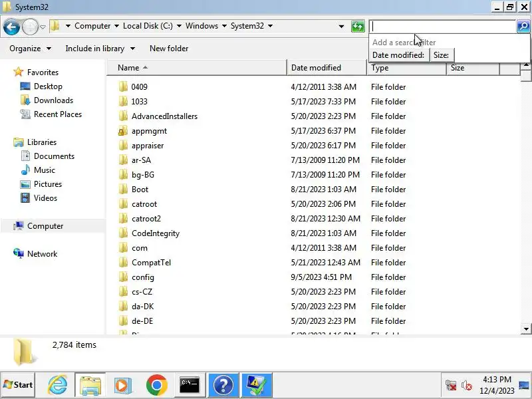This screenshot has width=532, height=399.
Task: Expand dropdown arrow before Computer breadcrumb
Action: coord(68,26)
